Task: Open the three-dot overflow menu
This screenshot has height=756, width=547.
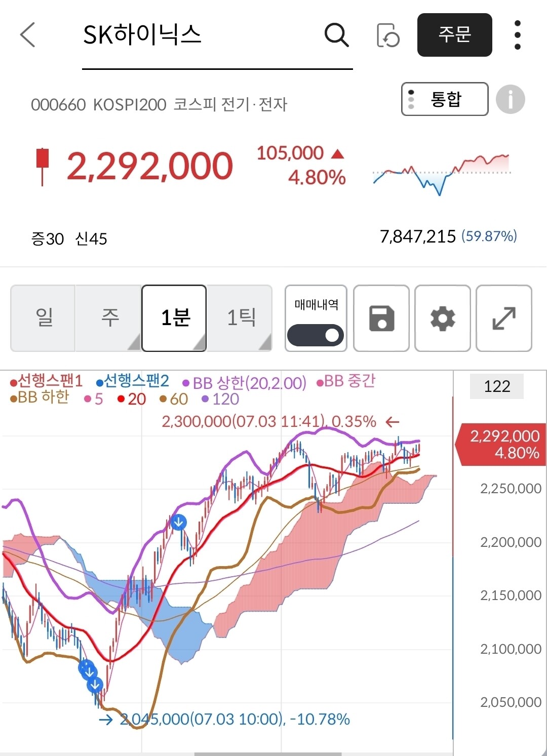Action: pyautogui.click(x=517, y=35)
